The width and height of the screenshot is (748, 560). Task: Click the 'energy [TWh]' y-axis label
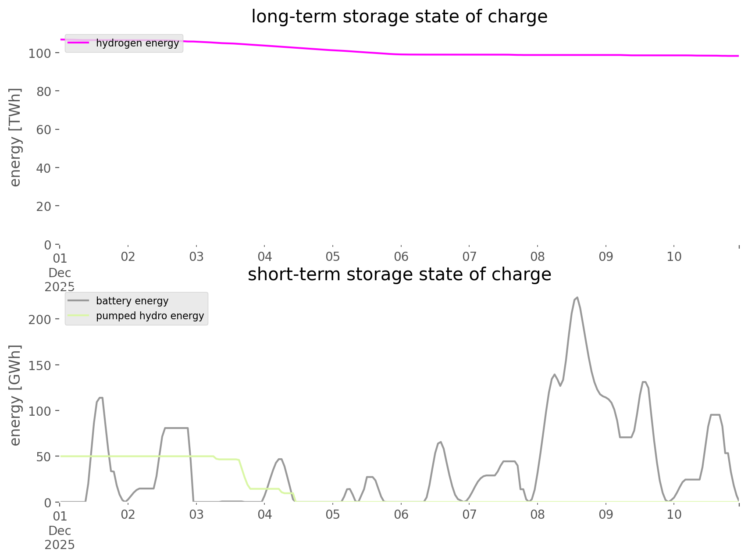point(15,137)
